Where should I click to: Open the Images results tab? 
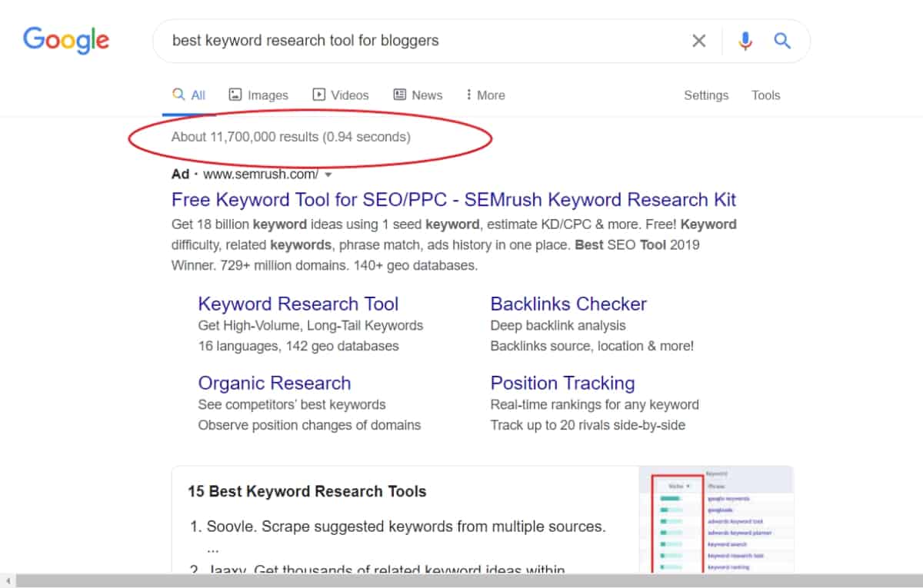(x=258, y=95)
